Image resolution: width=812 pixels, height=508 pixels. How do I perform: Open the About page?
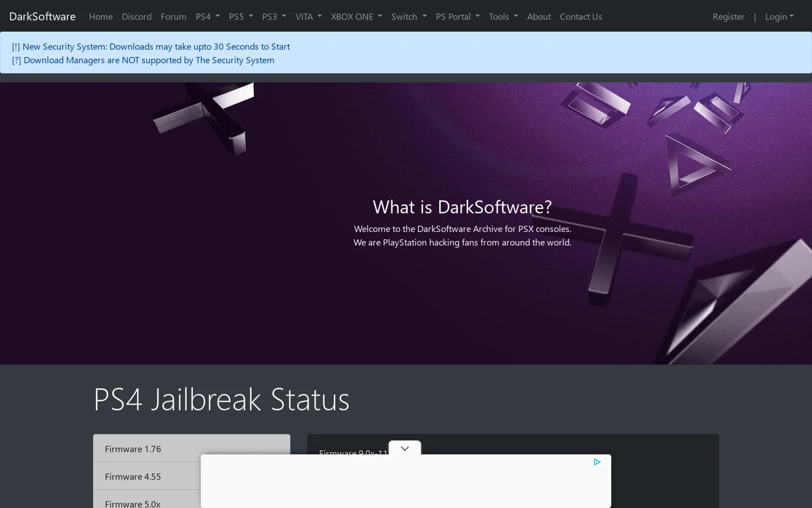tap(539, 17)
